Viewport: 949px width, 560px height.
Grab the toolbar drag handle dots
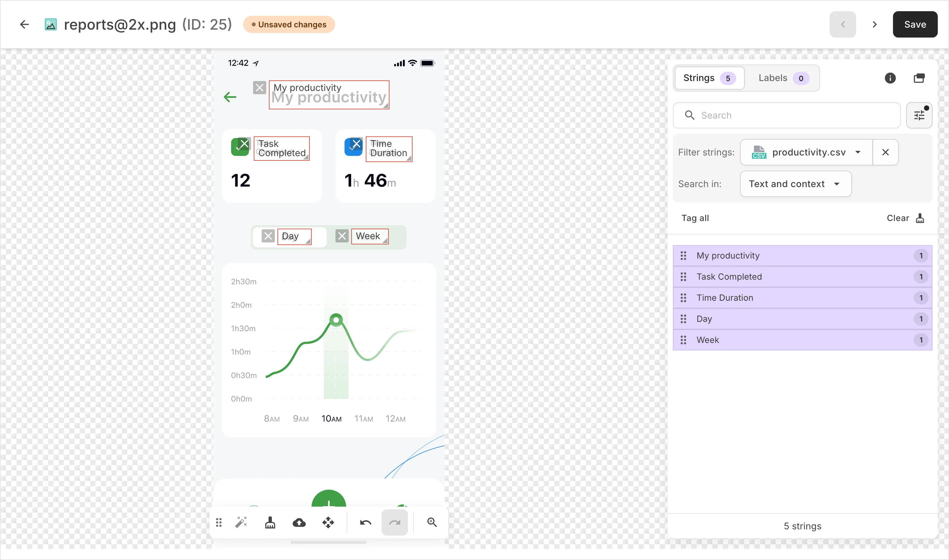(x=219, y=522)
